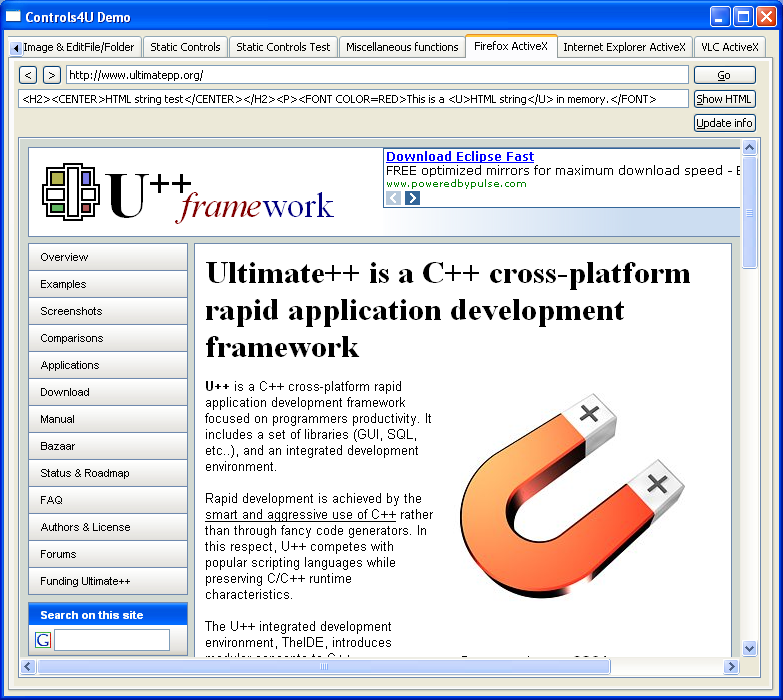The image size is (783, 700).
Task: Minimize the Controls4U Demo window
Action: (720, 16)
